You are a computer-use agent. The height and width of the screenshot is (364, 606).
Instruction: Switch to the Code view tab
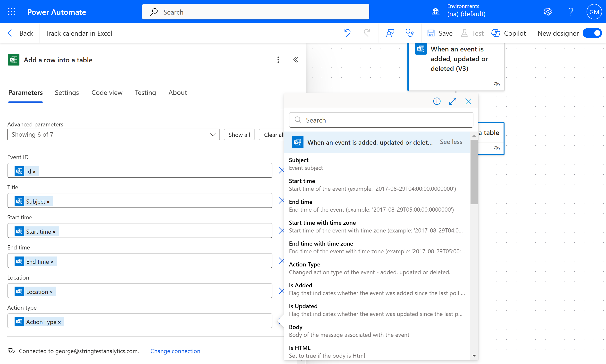[x=107, y=92]
